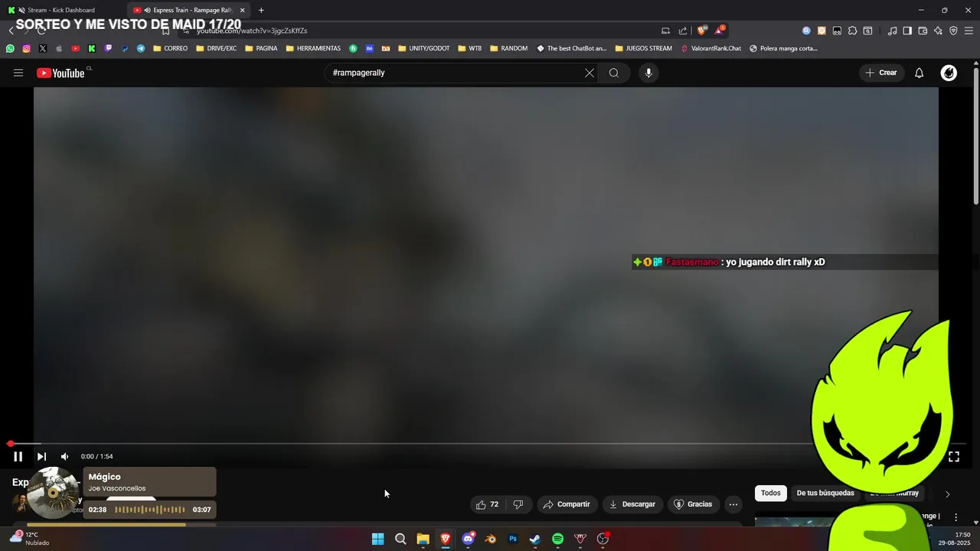980x551 pixels.
Task: Send a Gracias super thanks
Action: point(692,504)
